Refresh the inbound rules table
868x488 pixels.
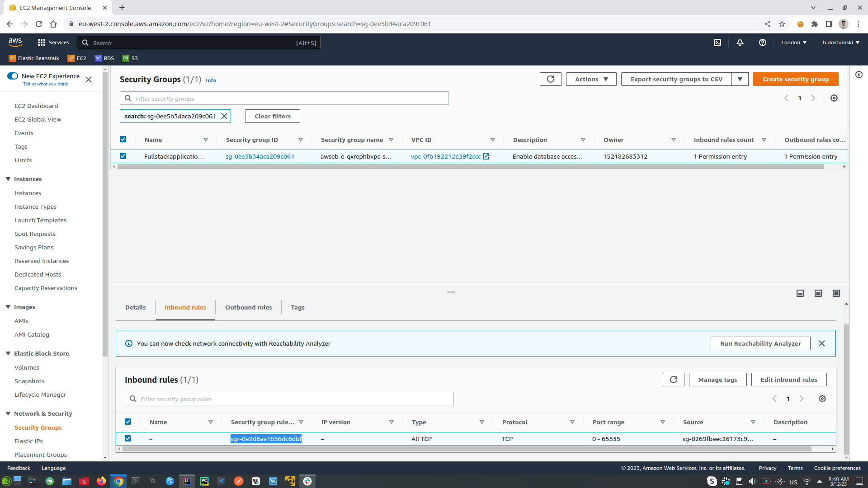tap(673, 380)
